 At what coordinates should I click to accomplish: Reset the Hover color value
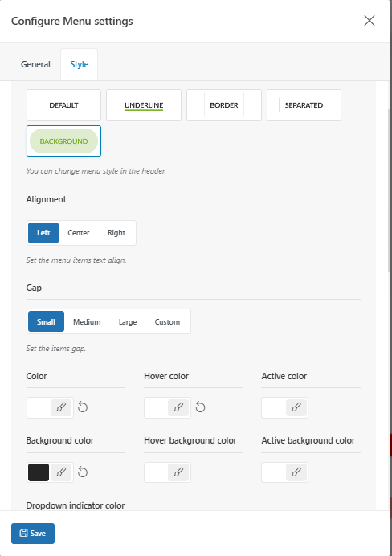pos(201,407)
